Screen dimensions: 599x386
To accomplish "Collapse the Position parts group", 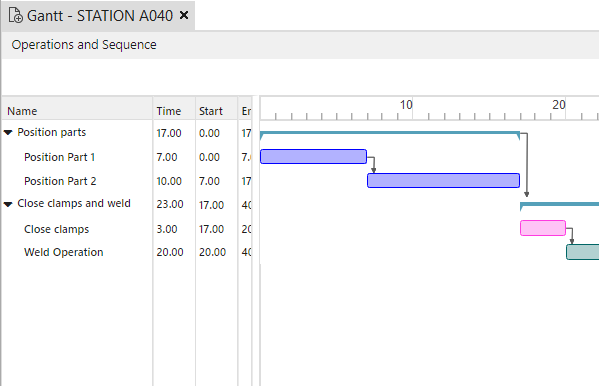I will (x=8, y=133).
